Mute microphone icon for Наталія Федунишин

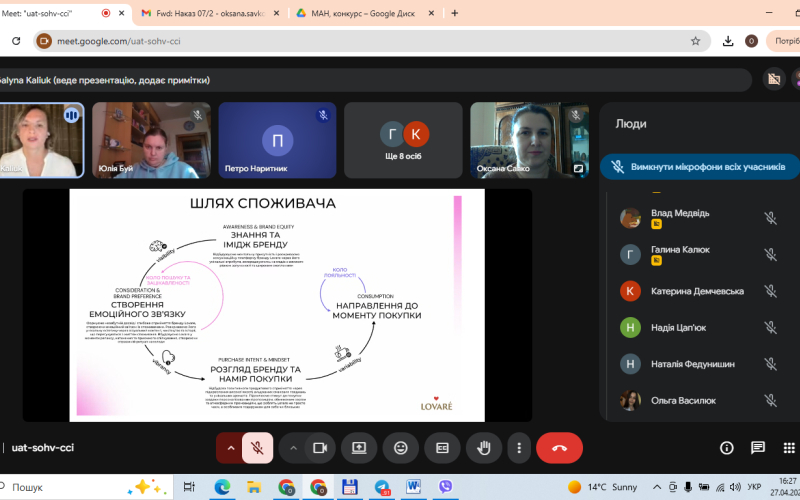(770, 364)
